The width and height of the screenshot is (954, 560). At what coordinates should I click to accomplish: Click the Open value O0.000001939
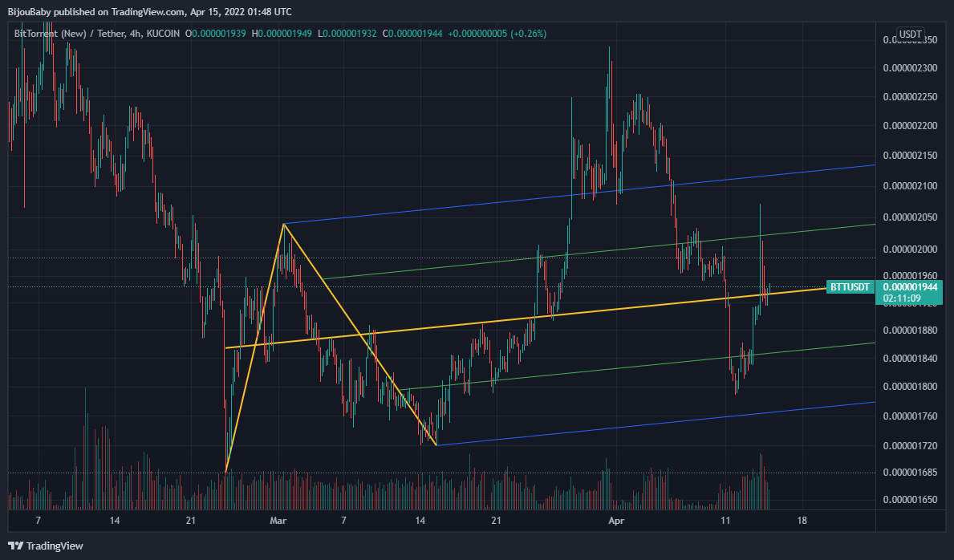pyautogui.click(x=215, y=34)
